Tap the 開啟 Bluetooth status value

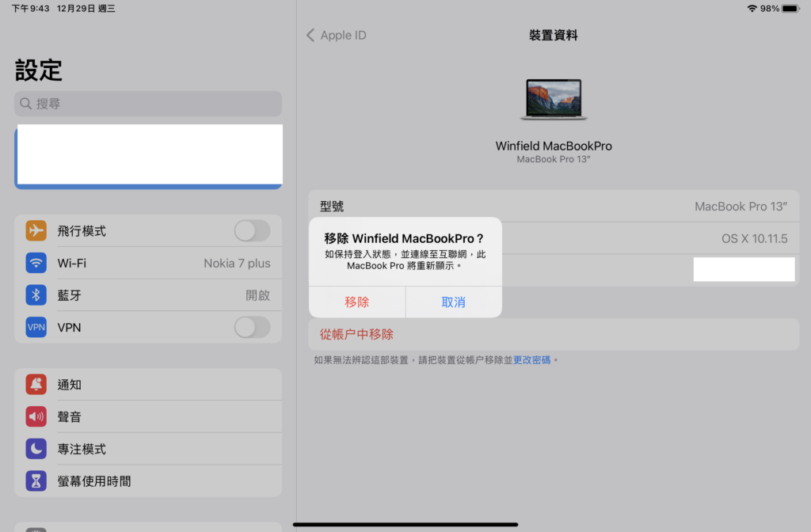[257, 295]
